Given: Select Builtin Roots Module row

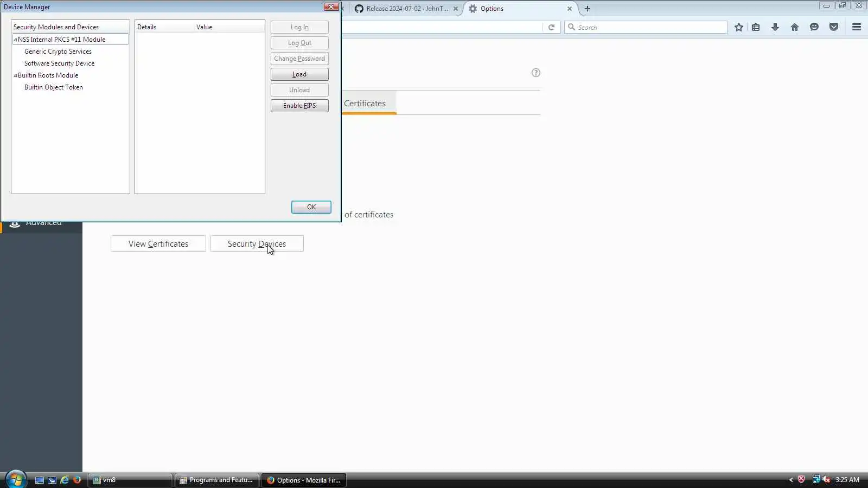Looking at the screenshot, I should pos(71,75).
